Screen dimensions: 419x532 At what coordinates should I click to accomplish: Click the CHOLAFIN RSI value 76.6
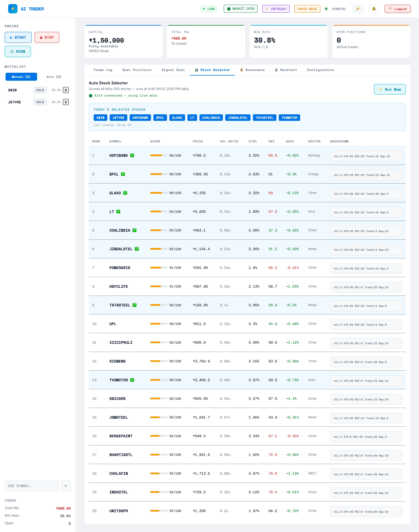(x=272, y=473)
